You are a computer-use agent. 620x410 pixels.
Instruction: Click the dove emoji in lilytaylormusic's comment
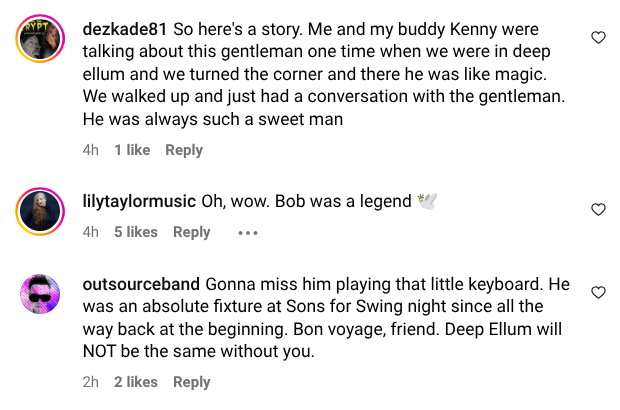(x=428, y=201)
